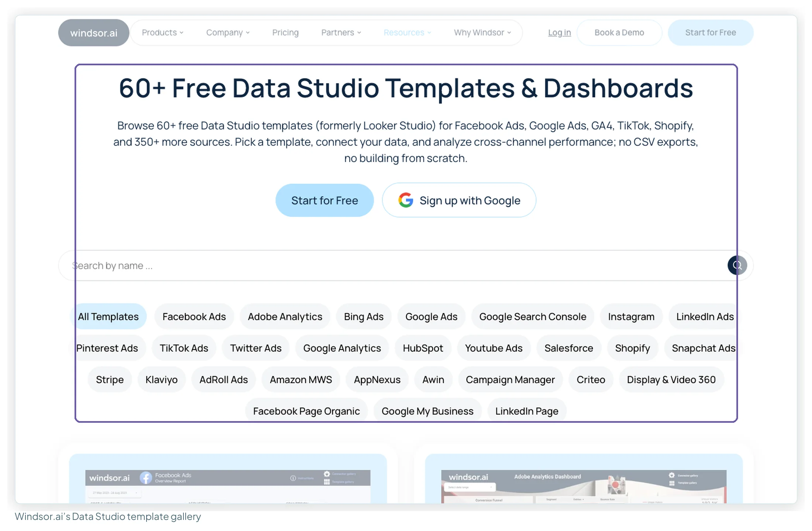Filter by Youtube Ads
This screenshot has width=812, height=531.
tap(493, 348)
